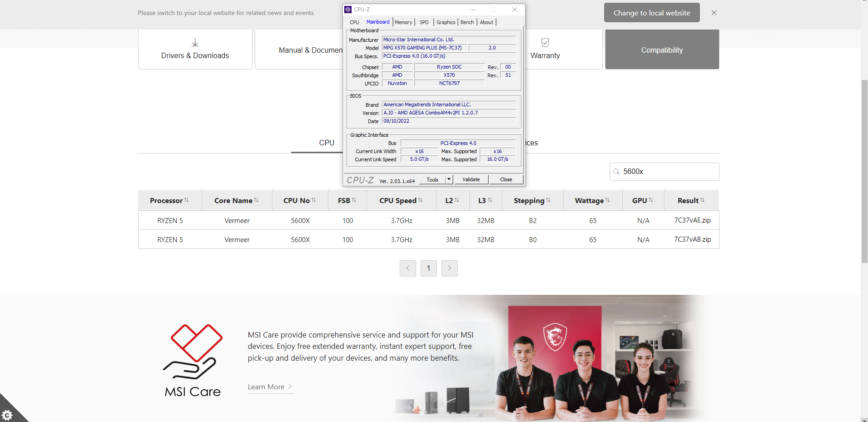This screenshot has height=422, width=868.
Task: Go to next results page arrow
Action: coord(450,268)
